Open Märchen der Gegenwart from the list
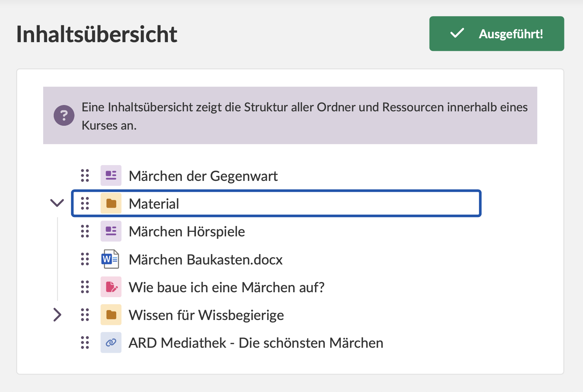This screenshot has height=392, width=583. [204, 175]
